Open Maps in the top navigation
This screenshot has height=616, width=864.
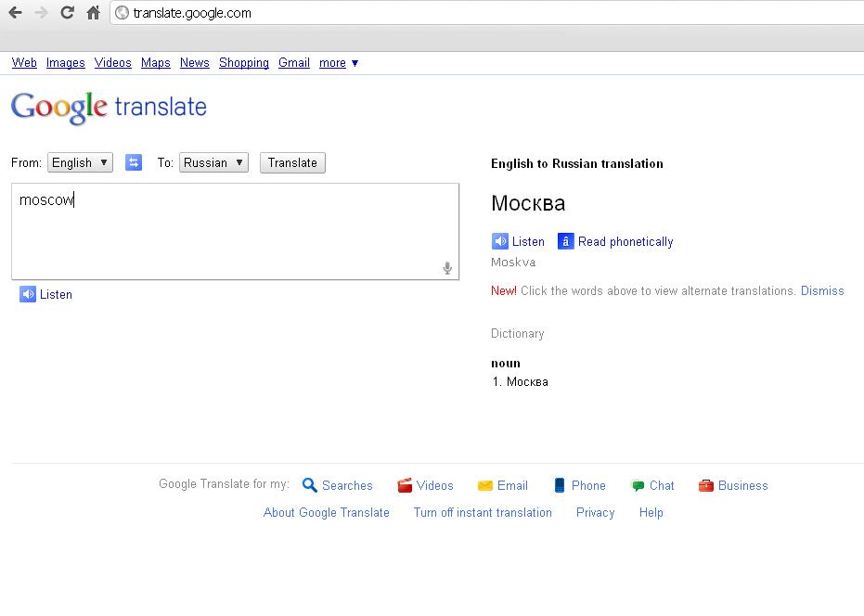155,63
